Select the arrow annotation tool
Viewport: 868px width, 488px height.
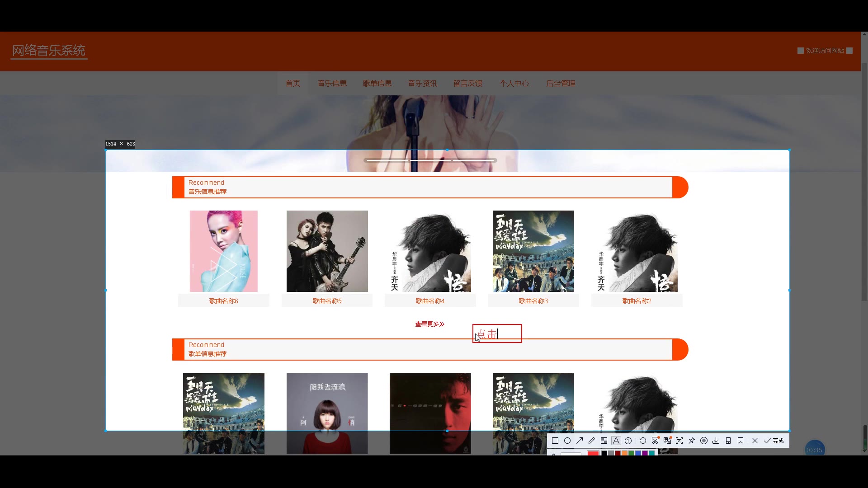[580, 441]
